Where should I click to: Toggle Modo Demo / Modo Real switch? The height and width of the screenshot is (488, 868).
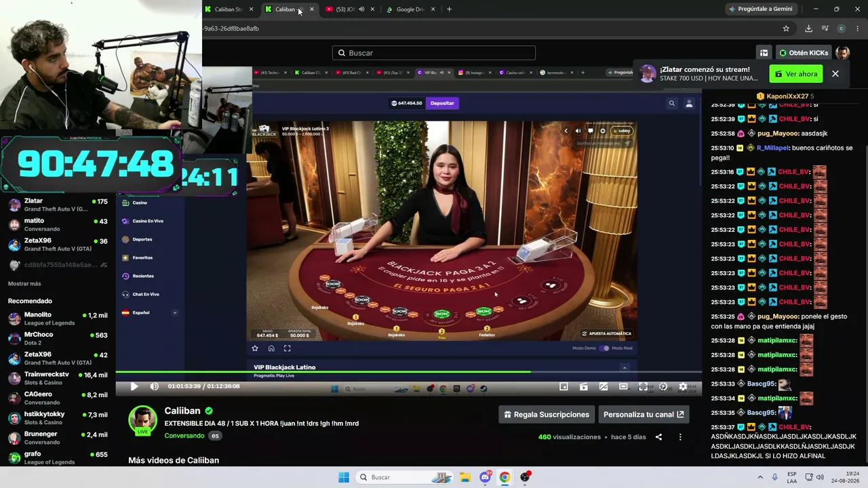(604, 348)
